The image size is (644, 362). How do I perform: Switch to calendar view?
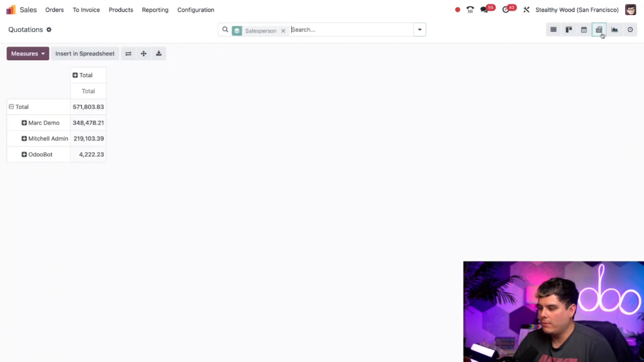pos(584,30)
